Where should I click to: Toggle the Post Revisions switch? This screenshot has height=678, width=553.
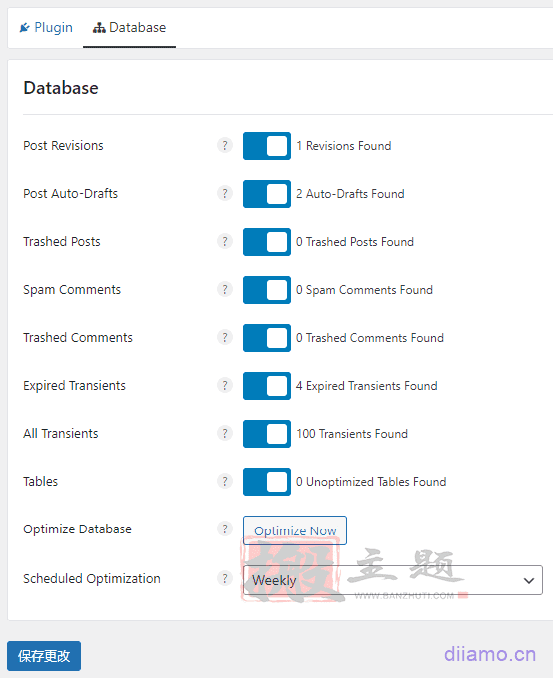tap(267, 146)
